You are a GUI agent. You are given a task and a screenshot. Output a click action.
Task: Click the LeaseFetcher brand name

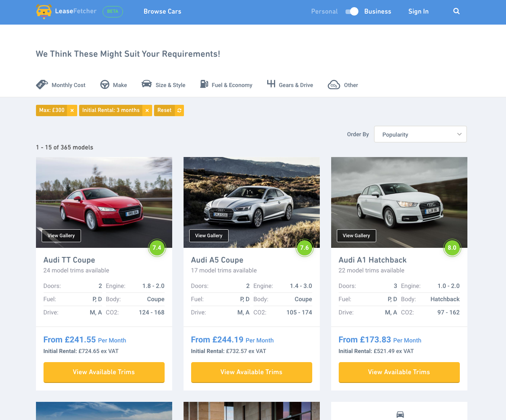click(76, 11)
